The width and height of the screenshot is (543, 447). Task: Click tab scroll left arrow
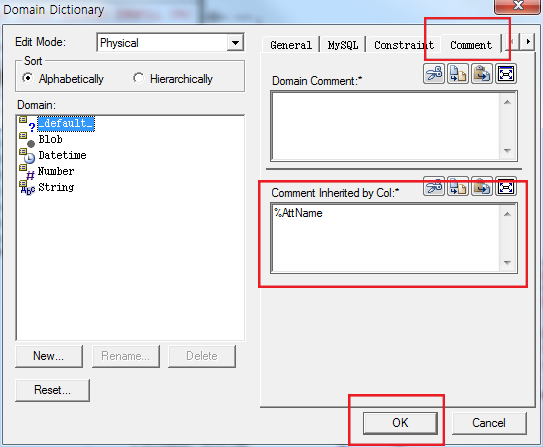(513, 42)
